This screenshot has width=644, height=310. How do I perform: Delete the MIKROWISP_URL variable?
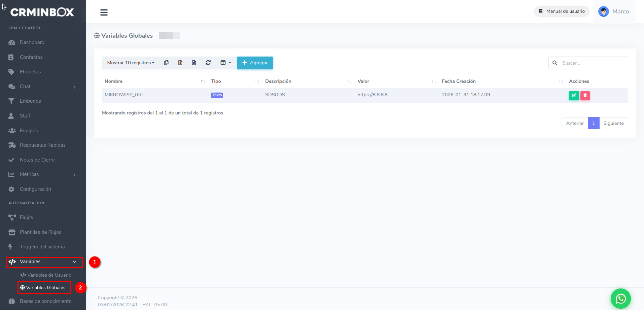coord(585,96)
